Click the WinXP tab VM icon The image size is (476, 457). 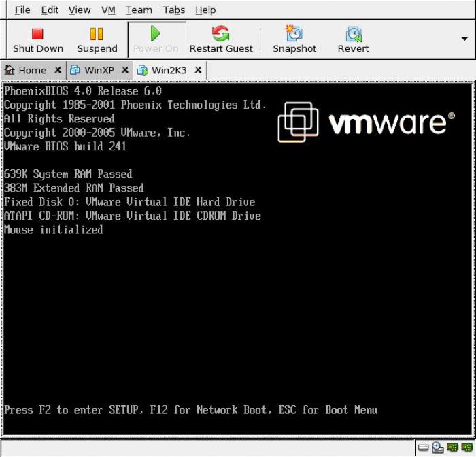tap(75, 70)
